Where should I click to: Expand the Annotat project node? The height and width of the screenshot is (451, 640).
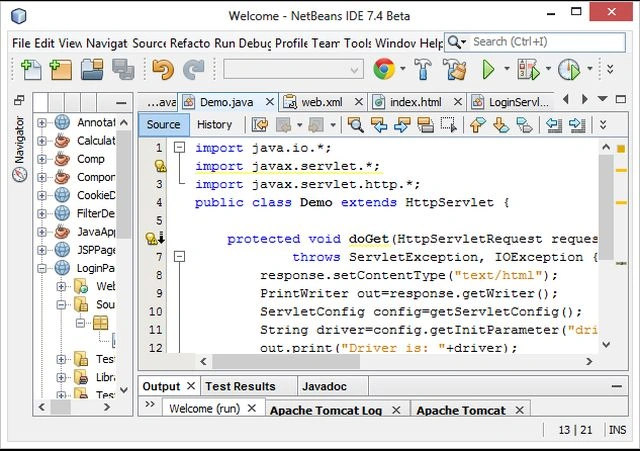(x=41, y=122)
